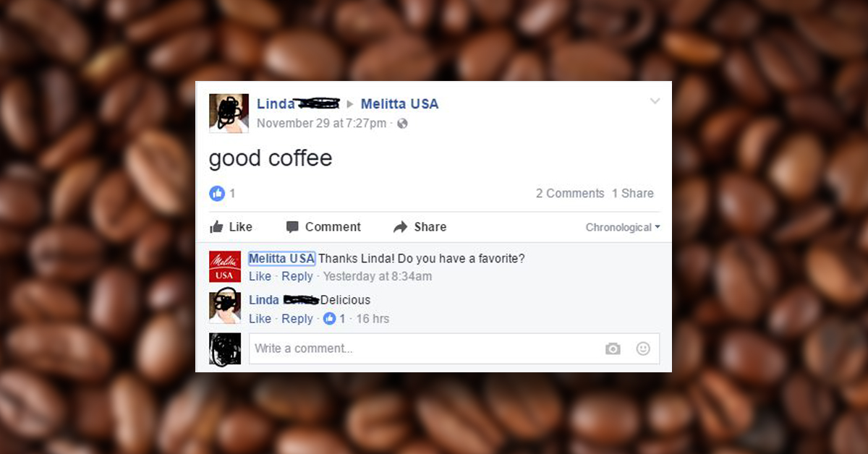Viewport: 868px width, 454px height.
Task: Open the Chronological comment sorting dropdown
Action: point(623,227)
